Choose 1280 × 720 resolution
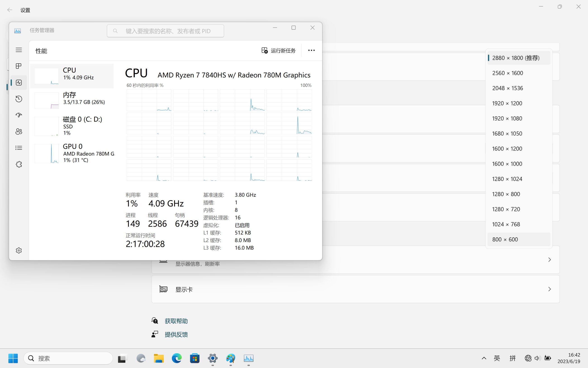Image resolution: width=588 pixels, height=368 pixels. pyautogui.click(x=519, y=209)
